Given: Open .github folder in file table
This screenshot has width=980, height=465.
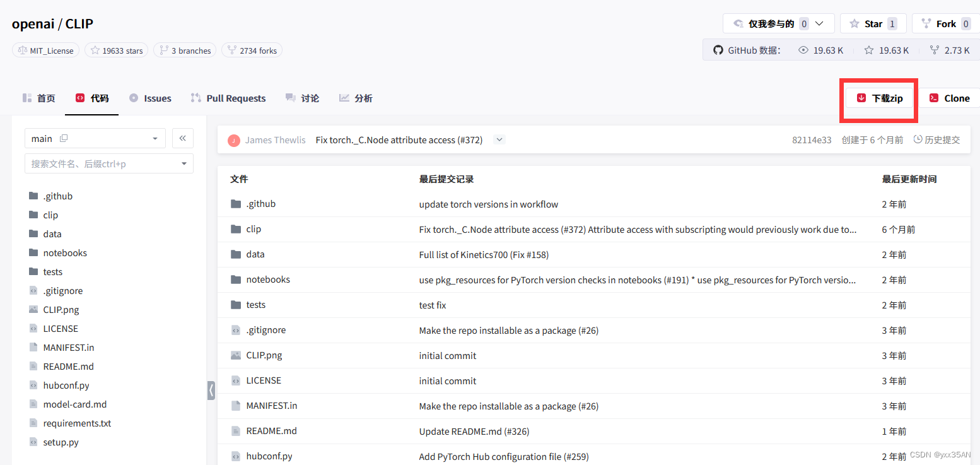Looking at the screenshot, I should (x=261, y=204).
